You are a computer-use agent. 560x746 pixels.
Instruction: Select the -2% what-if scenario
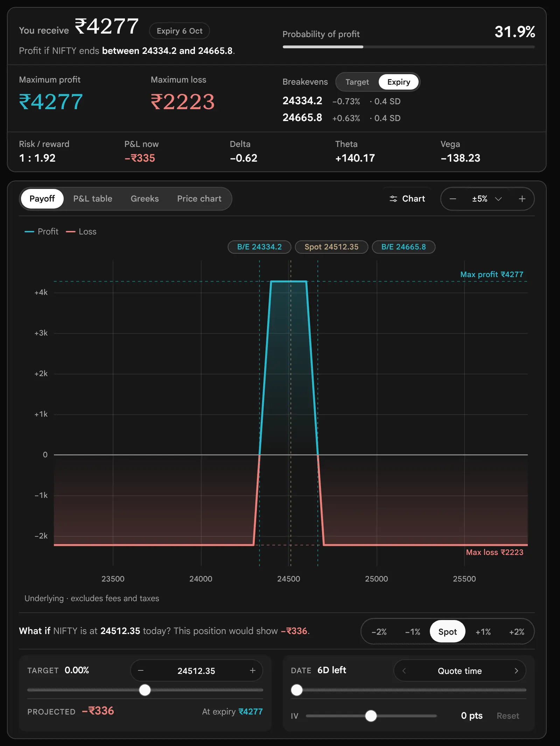[x=379, y=632]
